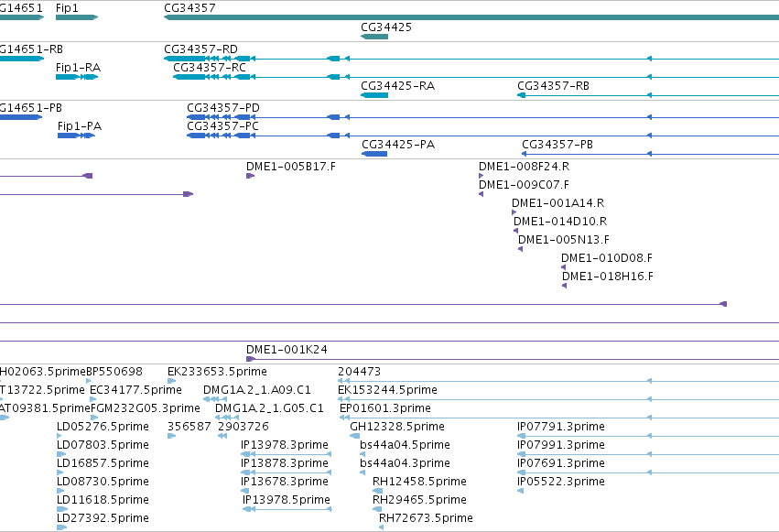The image size is (779, 532).
Task: Click the EC34177.5prime EST label
Action: pyautogui.click(x=135, y=390)
